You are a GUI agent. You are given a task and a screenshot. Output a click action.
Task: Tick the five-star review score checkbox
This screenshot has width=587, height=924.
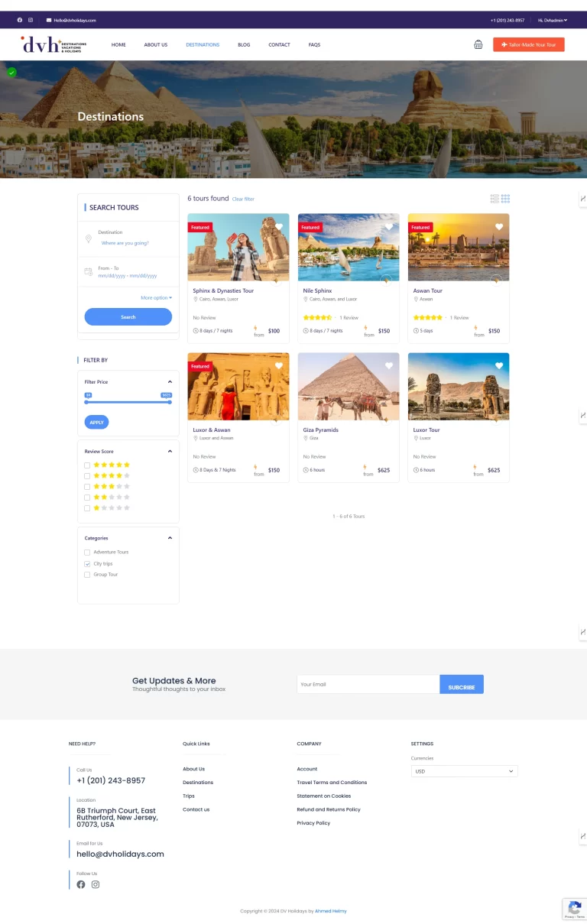click(87, 465)
